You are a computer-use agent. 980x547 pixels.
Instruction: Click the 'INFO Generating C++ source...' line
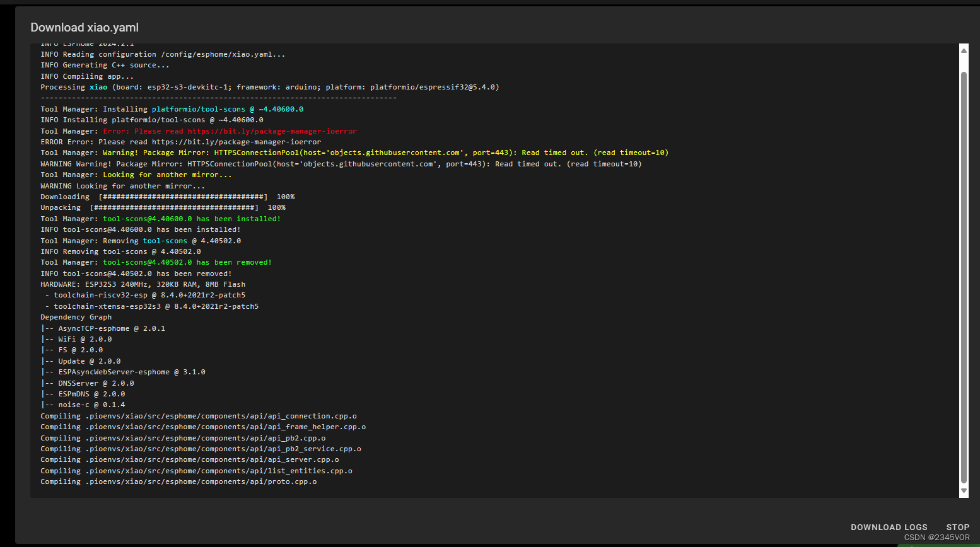[105, 66]
